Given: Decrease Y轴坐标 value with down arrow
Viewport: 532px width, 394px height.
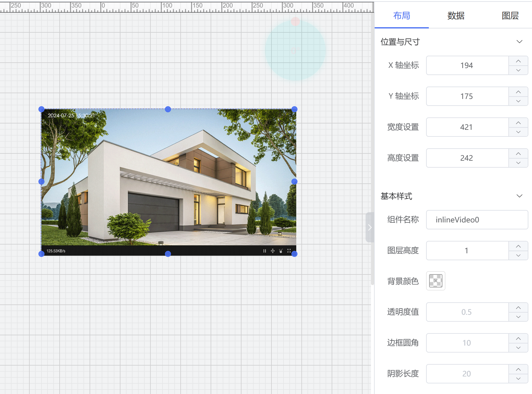Looking at the screenshot, I should click(x=518, y=101).
